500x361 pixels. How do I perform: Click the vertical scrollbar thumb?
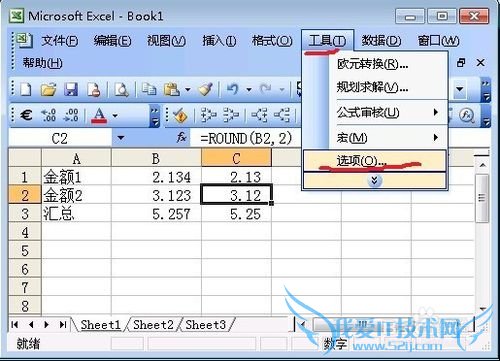coord(482,198)
